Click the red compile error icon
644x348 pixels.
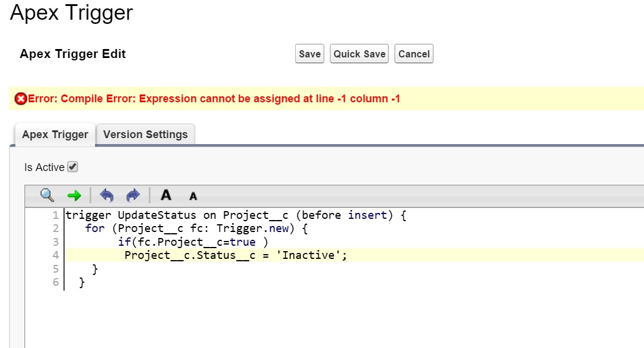pyautogui.click(x=20, y=99)
